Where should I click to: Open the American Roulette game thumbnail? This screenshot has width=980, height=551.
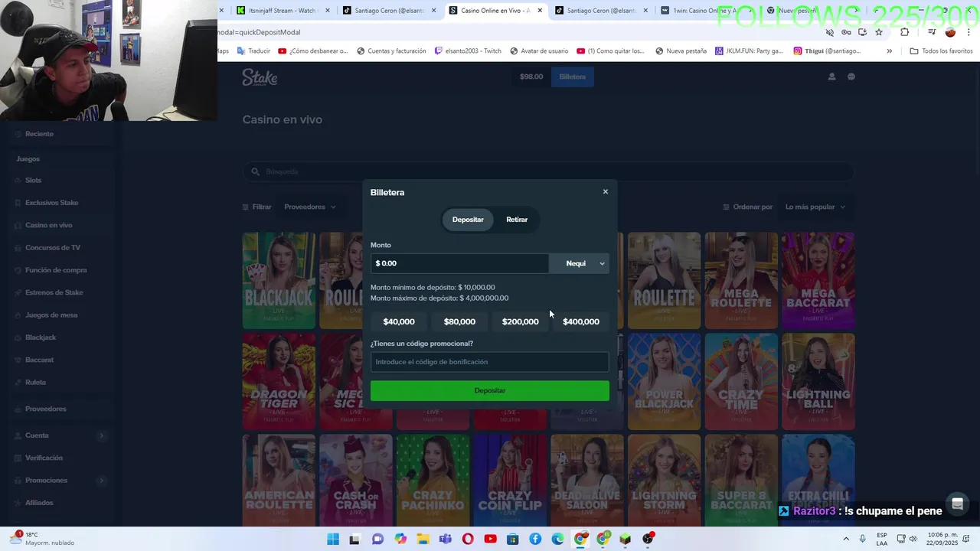pos(279,481)
